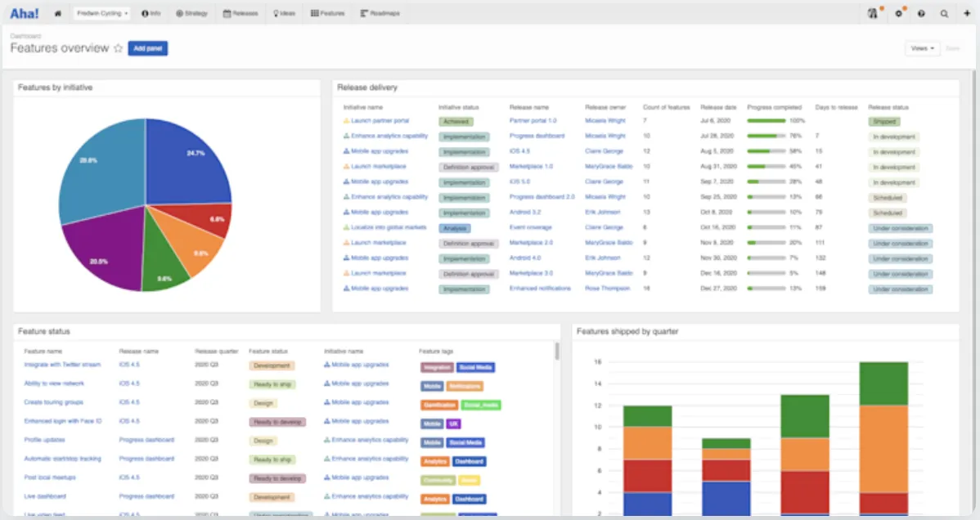Click the Add panel button
The width and height of the screenshot is (980, 520).
147,48
